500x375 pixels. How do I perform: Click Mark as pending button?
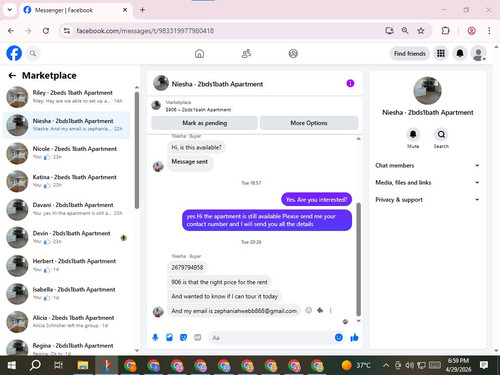coord(204,123)
